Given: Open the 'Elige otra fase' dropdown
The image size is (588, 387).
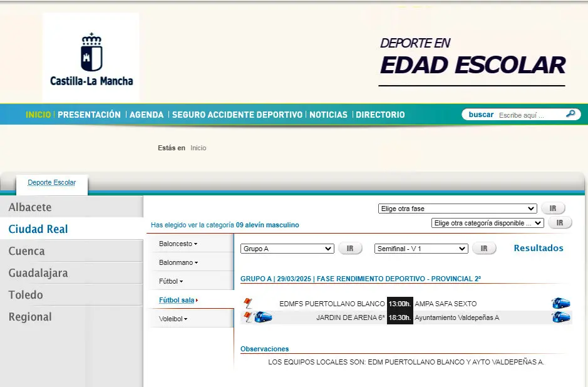Looking at the screenshot, I should [x=458, y=209].
